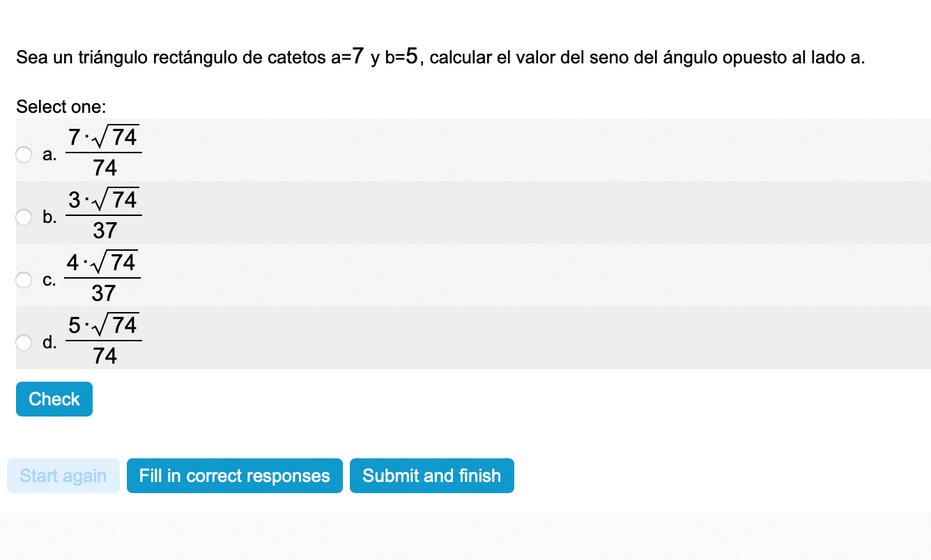Mark the radio button for option d
Screen dimensions: 931x560
pos(24,343)
